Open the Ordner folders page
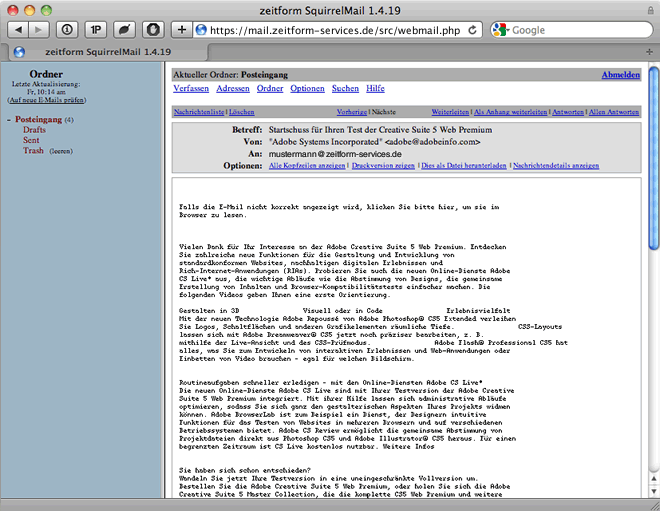The height and width of the screenshot is (511, 660). [x=270, y=88]
